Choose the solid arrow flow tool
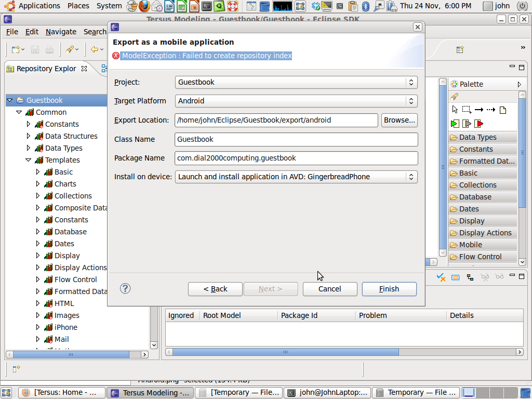Viewport: 532px width, 399px height. coord(479,110)
